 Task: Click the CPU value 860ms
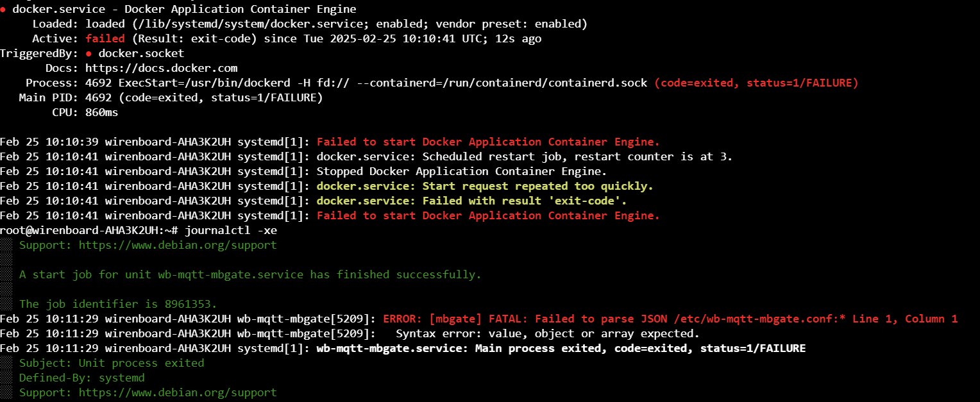(x=101, y=112)
